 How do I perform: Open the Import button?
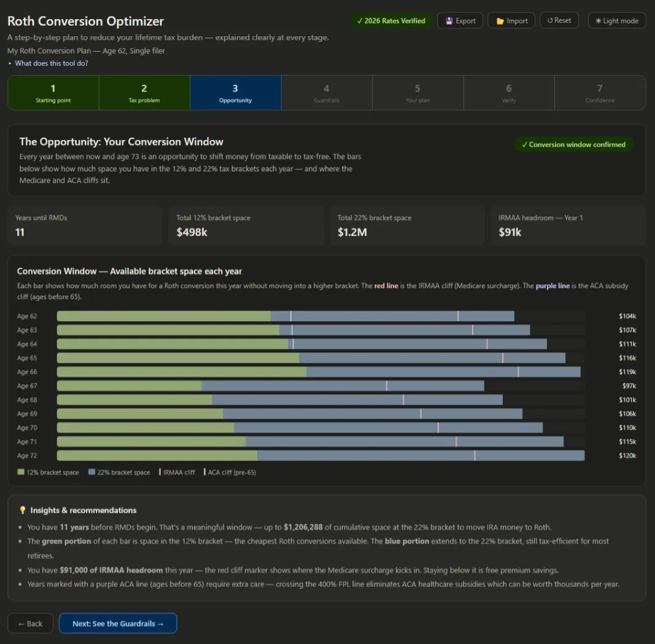pyautogui.click(x=511, y=20)
